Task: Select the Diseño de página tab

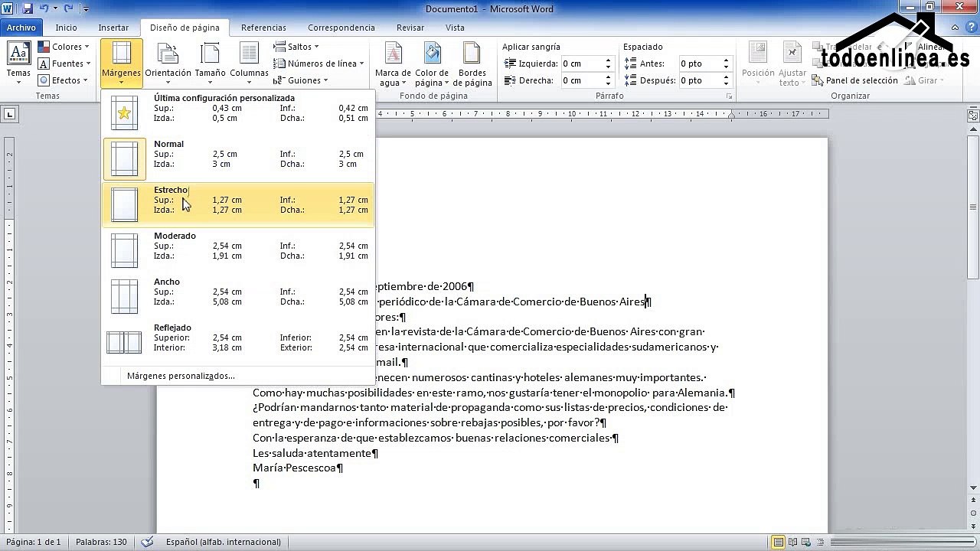Action: tap(185, 28)
